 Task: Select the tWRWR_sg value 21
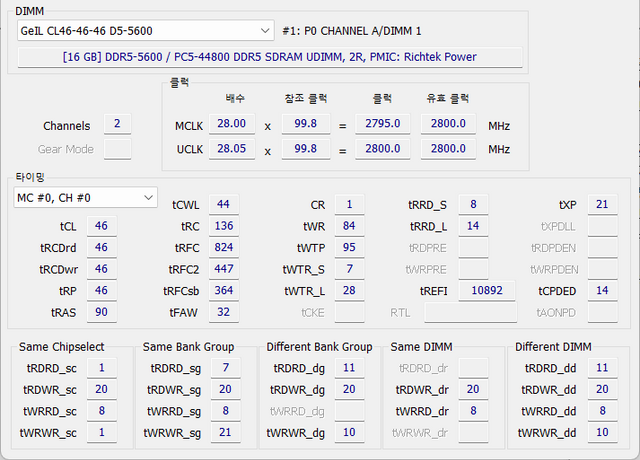click(226, 433)
